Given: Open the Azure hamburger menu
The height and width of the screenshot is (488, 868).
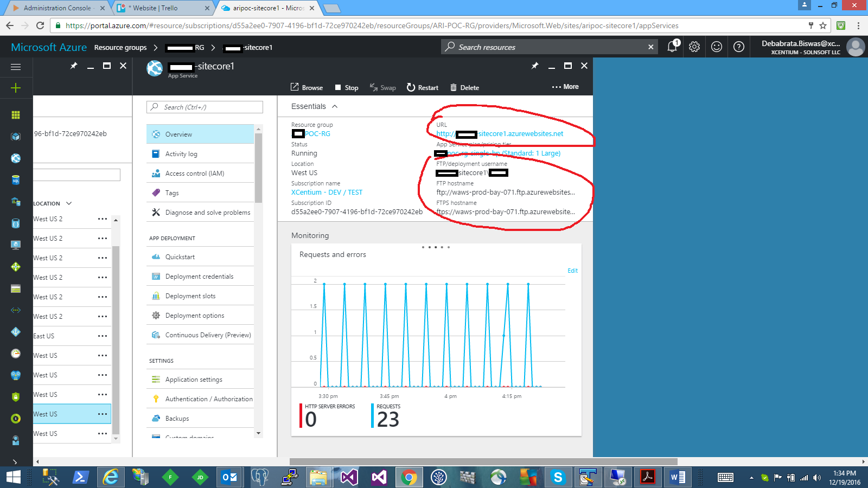Looking at the screenshot, I should click(16, 67).
